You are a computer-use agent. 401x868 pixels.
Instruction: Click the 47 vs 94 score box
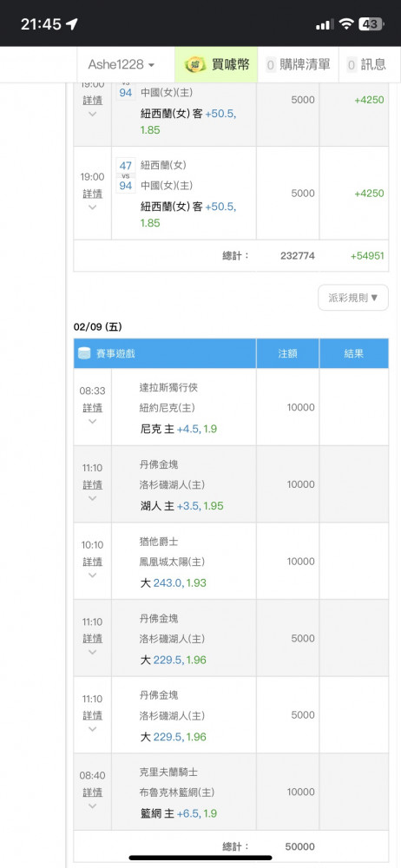(x=126, y=175)
